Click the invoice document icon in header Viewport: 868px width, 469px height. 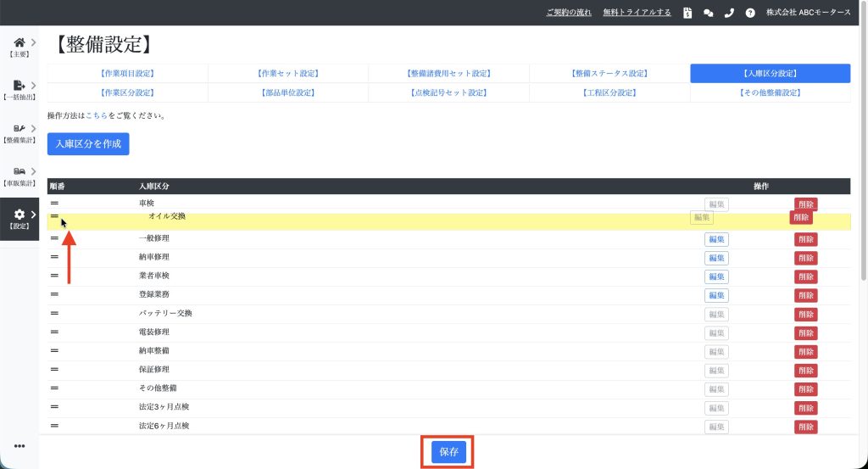tap(687, 13)
